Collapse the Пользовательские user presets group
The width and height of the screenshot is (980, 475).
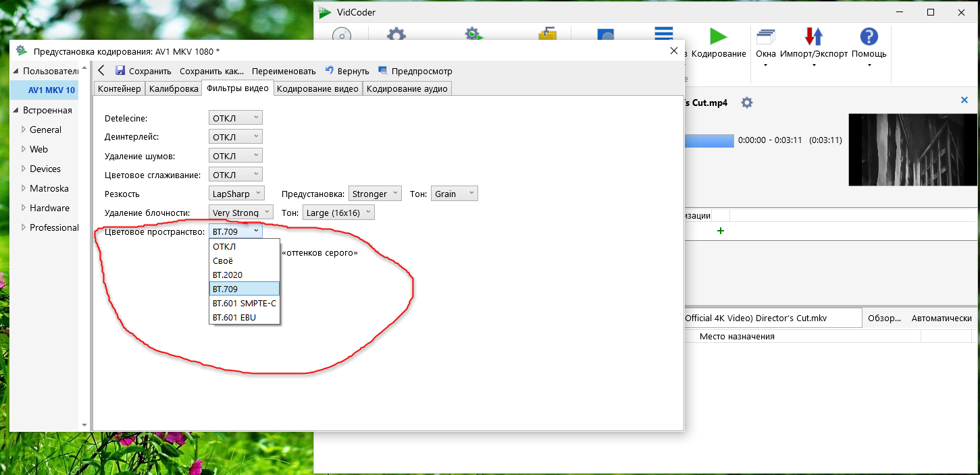tap(16, 71)
